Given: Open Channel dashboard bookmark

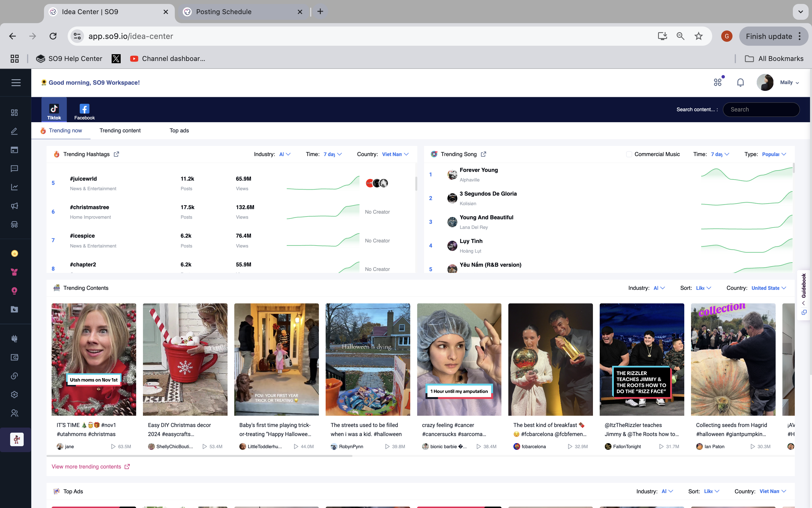Looking at the screenshot, I should [167, 59].
